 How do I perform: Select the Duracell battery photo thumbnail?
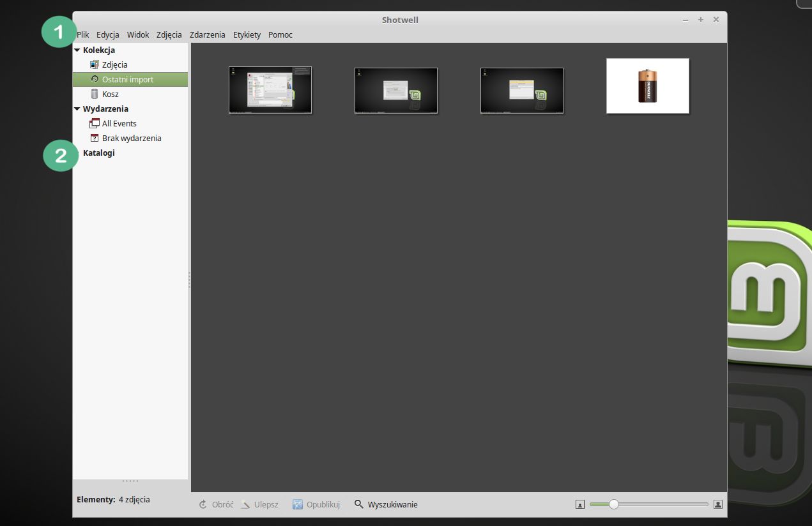[648, 86]
